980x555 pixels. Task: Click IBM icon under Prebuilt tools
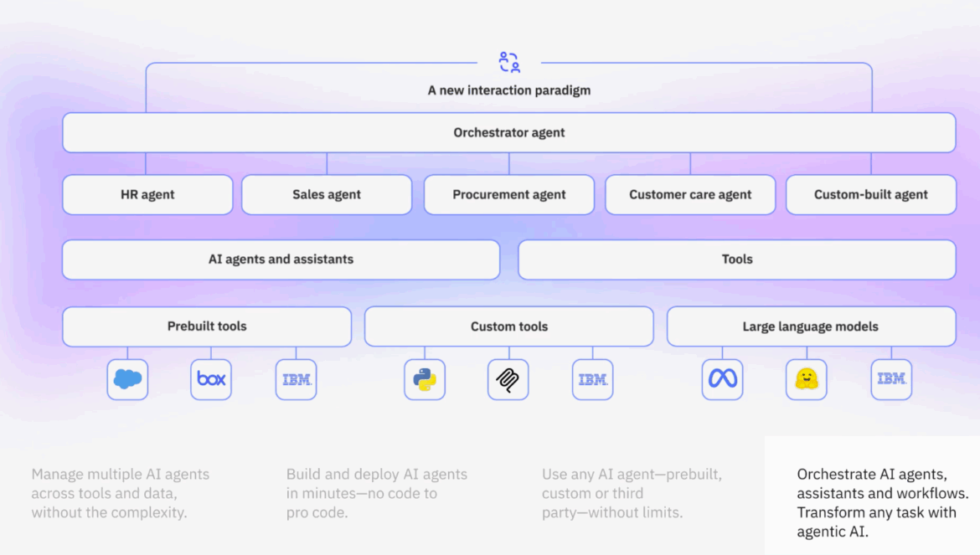pos(296,379)
